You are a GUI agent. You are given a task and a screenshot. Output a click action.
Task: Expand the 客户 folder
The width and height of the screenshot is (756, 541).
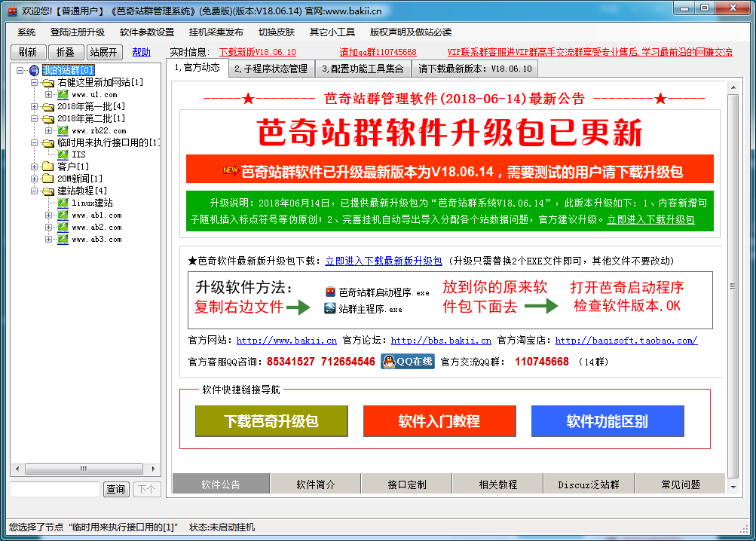pos(34,167)
